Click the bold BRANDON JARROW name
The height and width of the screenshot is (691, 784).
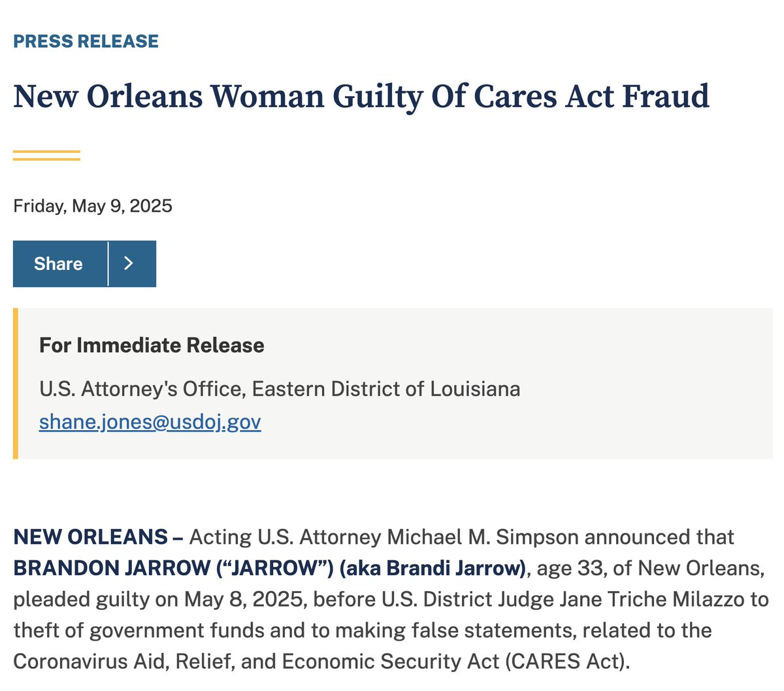pyautogui.click(x=111, y=567)
